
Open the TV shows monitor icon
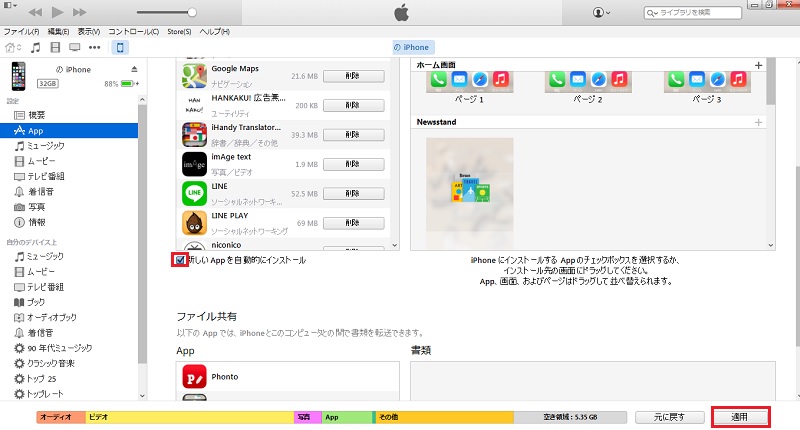point(74,47)
